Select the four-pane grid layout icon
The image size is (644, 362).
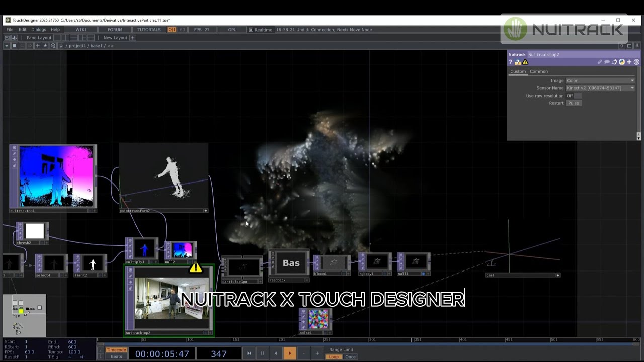(91, 38)
